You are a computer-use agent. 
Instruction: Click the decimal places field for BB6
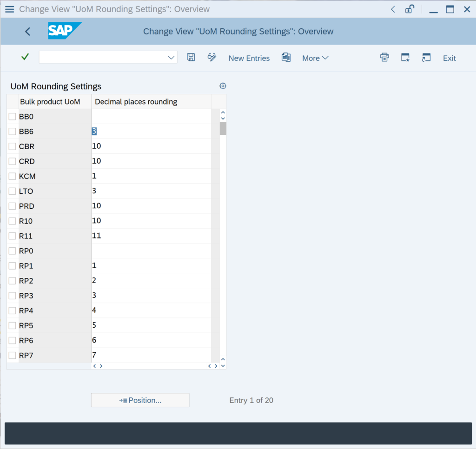point(152,132)
